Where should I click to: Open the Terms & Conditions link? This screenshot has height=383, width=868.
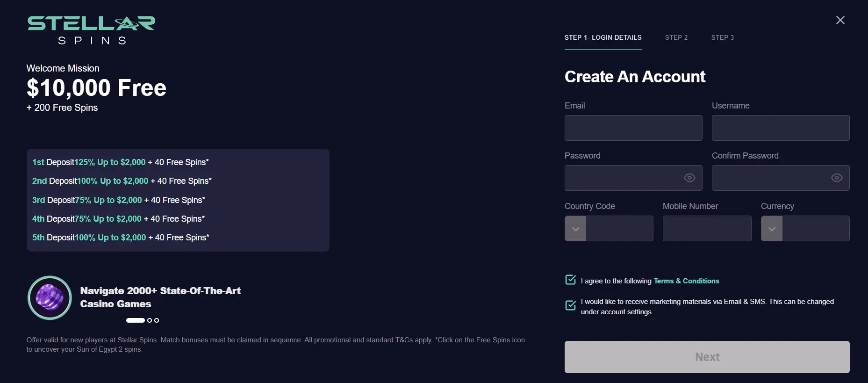coord(686,281)
